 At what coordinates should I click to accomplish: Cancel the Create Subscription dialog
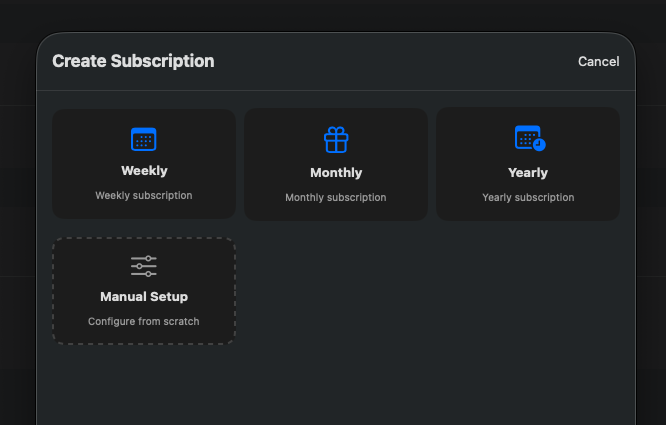coord(598,62)
